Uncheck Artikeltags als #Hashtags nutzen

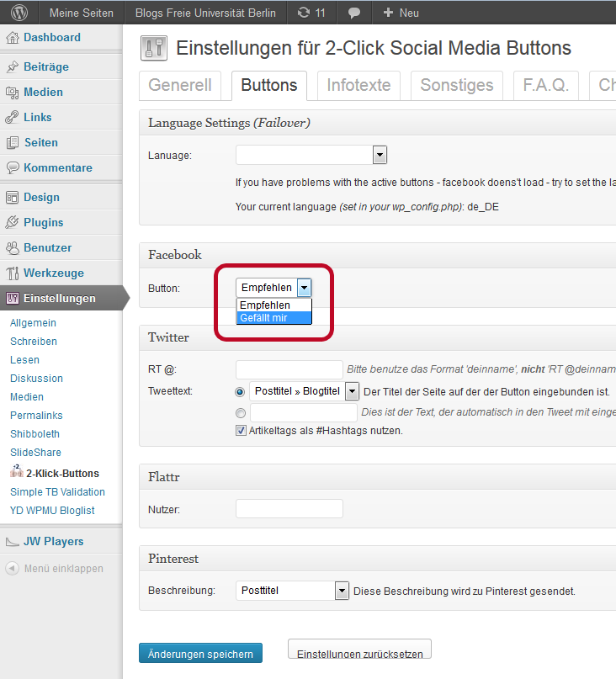pyautogui.click(x=241, y=431)
